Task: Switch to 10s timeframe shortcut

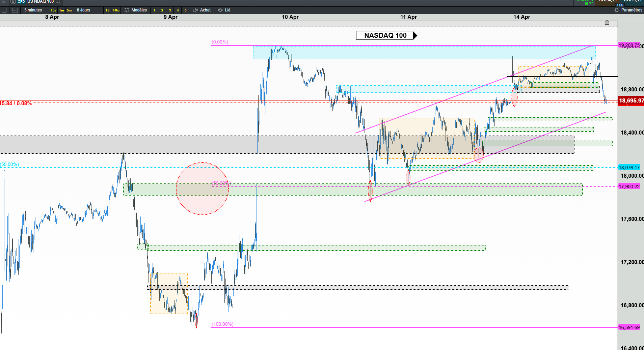Action: (x=53, y=10)
